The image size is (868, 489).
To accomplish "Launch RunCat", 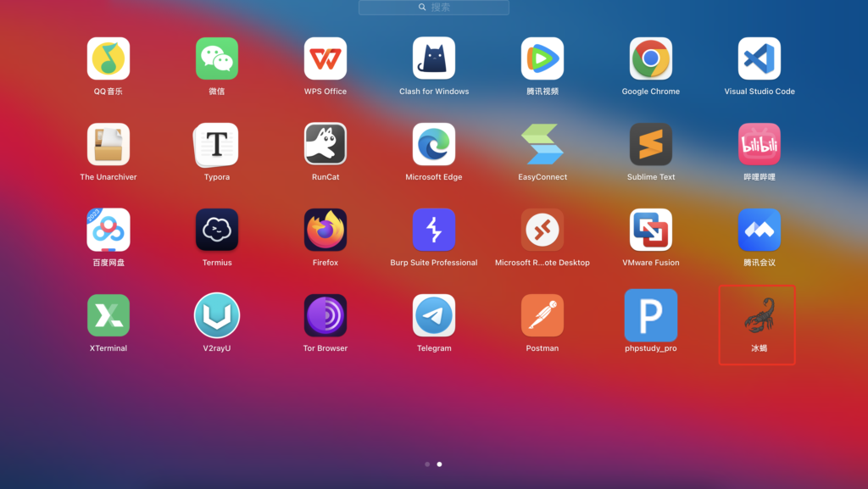I will tap(325, 144).
